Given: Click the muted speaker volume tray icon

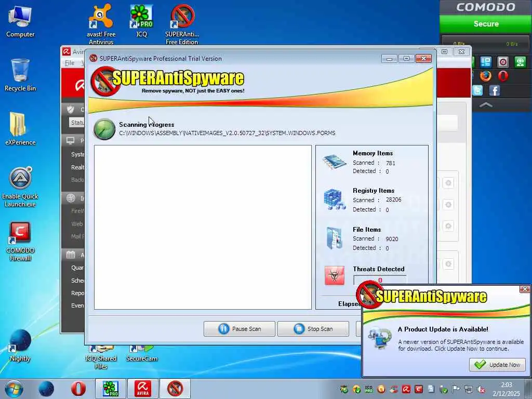Looking at the screenshot, I should [x=481, y=389].
